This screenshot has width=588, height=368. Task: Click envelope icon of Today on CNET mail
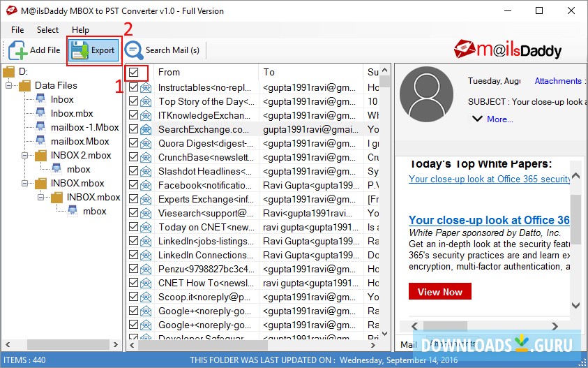click(146, 227)
